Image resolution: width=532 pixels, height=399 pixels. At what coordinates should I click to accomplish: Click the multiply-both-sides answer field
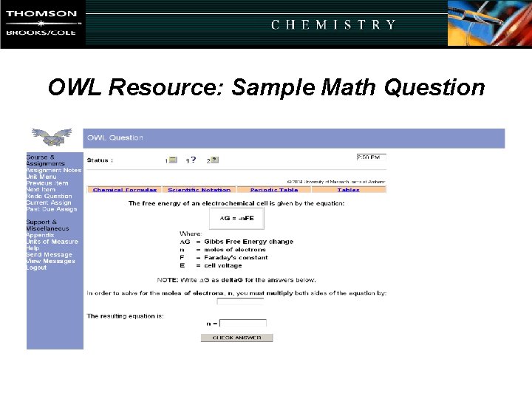[x=240, y=301]
